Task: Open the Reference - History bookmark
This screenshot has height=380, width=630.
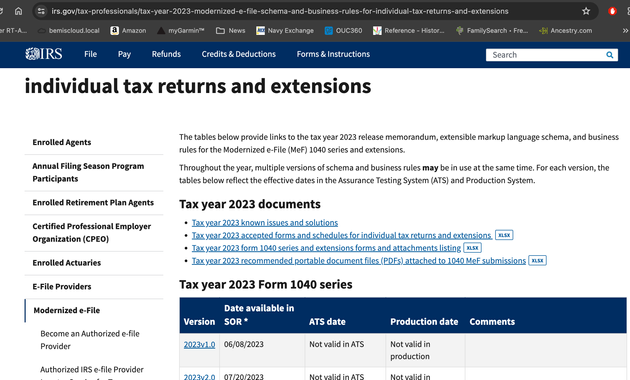Action: 409,31
